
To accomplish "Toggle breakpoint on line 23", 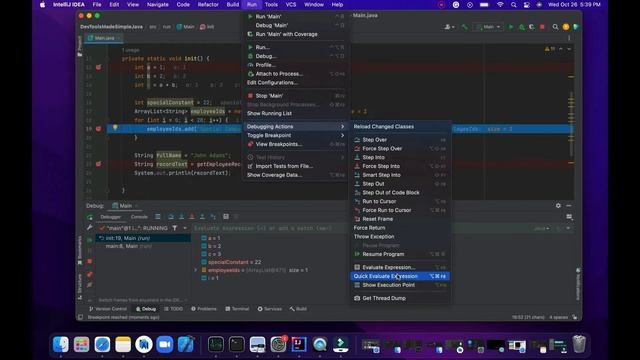I will (x=98, y=164).
